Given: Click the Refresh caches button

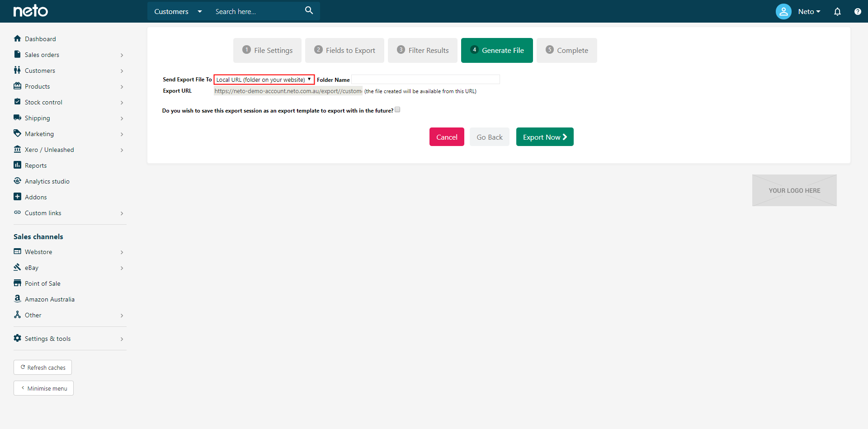Looking at the screenshot, I should (42, 368).
